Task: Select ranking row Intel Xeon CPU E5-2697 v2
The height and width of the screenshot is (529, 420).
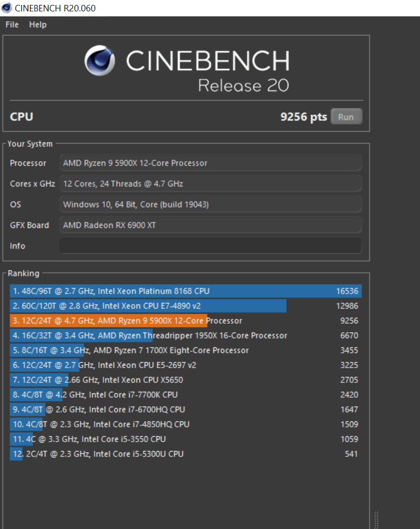Action: [x=186, y=365]
